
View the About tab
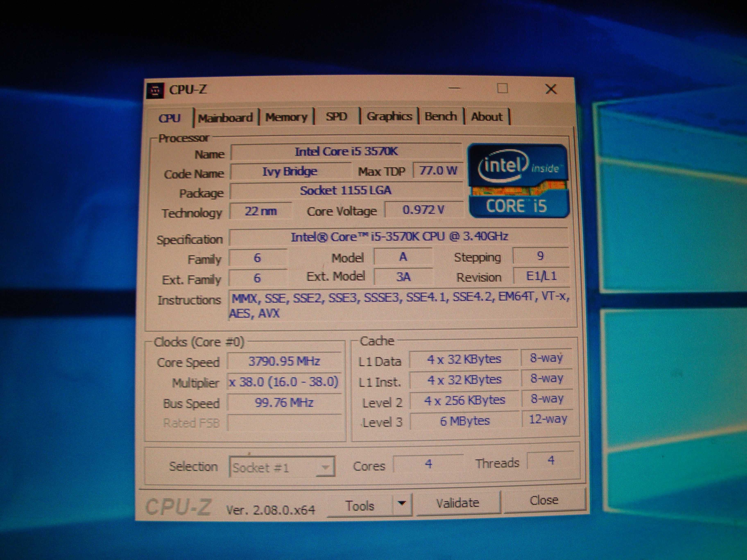click(487, 116)
